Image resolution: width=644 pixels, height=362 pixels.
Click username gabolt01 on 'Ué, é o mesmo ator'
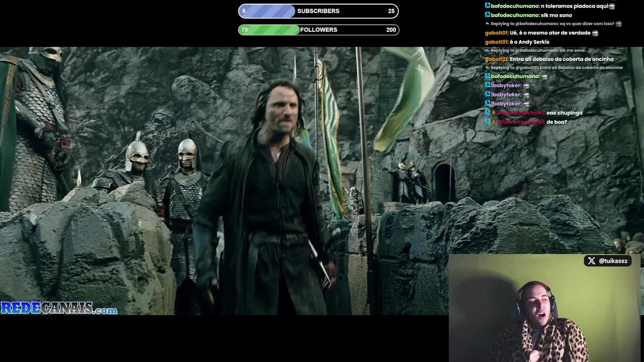(497, 33)
